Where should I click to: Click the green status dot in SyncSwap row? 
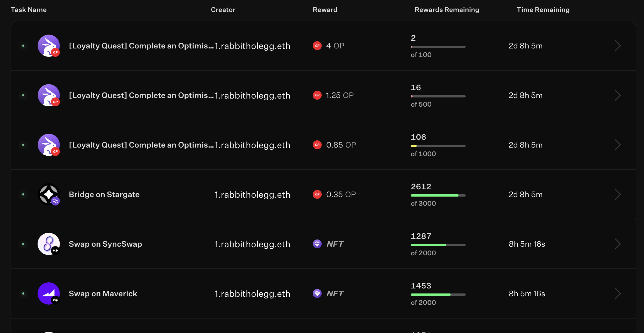pyautogui.click(x=23, y=244)
